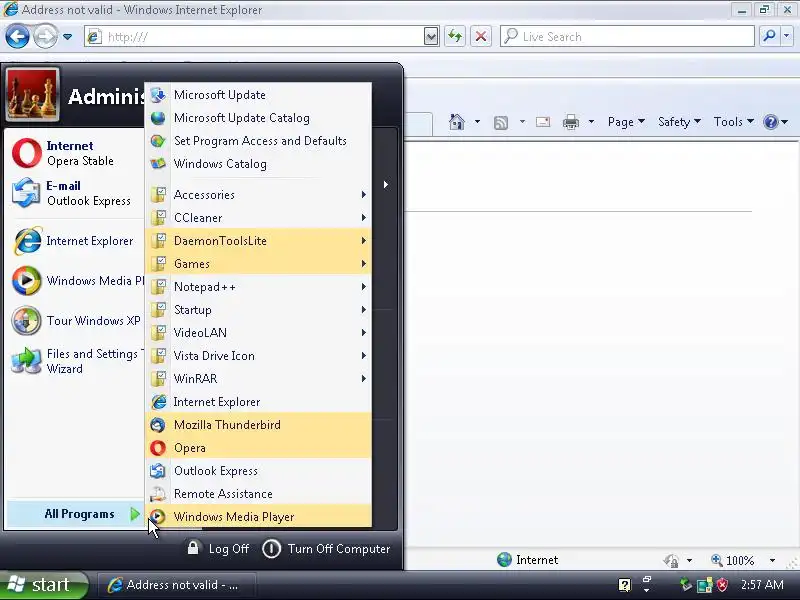Expand the VideoLAN submenu arrow

(364, 333)
